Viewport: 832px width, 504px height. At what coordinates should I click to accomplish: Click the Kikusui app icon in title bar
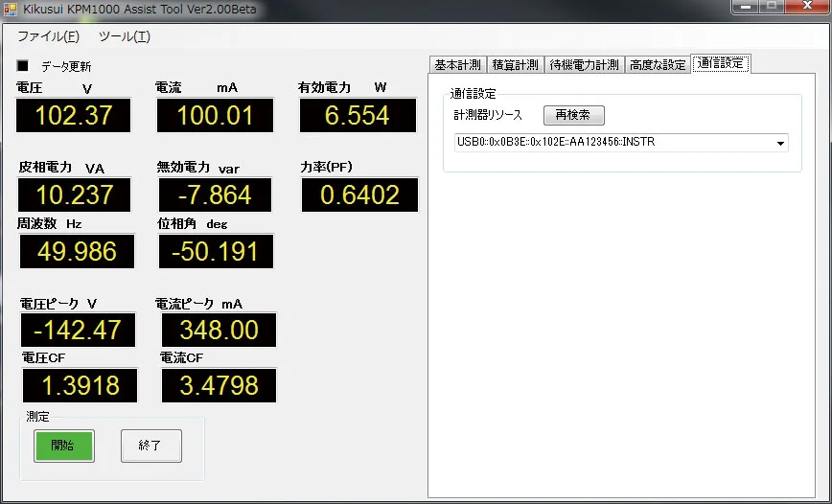(x=11, y=9)
